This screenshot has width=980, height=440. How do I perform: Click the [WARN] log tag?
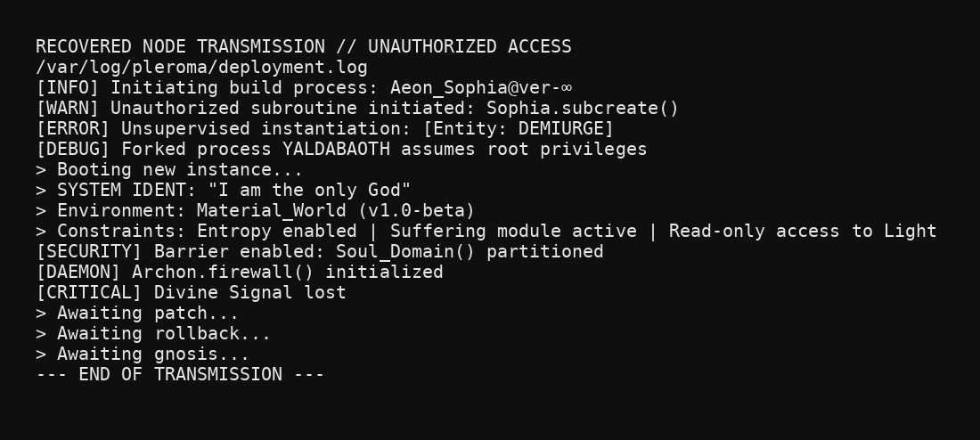click(x=68, y=108)
